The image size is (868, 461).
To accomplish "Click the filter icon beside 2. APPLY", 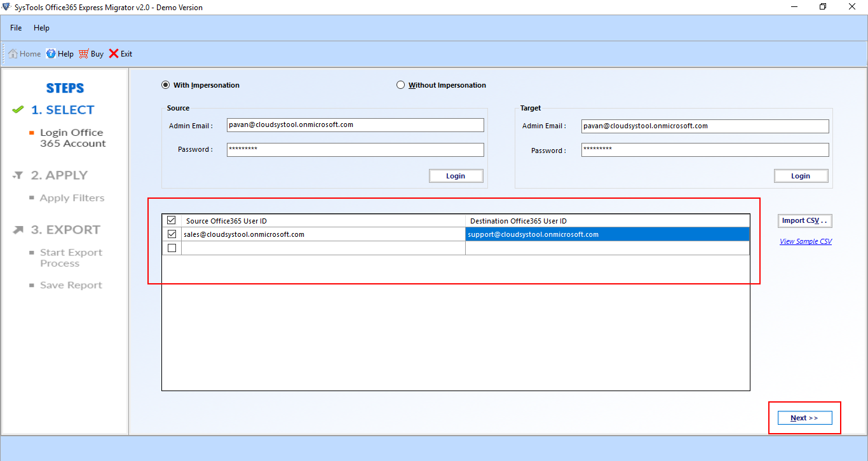I will pos(18,175).
